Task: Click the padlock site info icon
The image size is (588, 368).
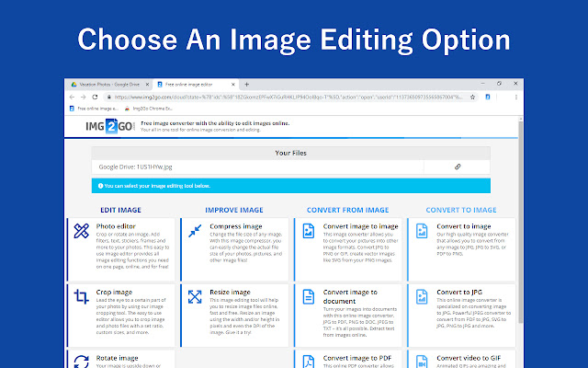Action: click(x=108, y=97)
